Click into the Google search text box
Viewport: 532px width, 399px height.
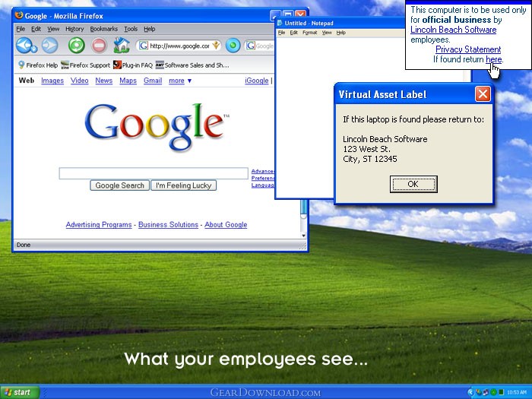pyautogui.click(x=154, y=173)
